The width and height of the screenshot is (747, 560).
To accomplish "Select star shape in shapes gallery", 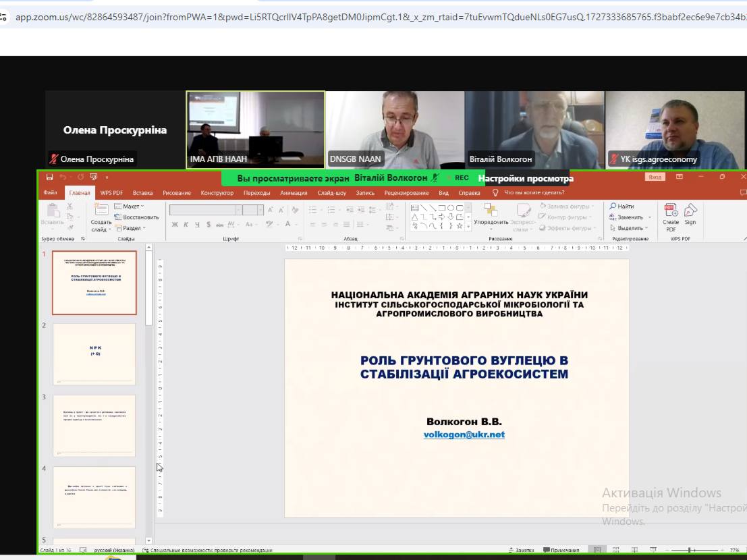I will (460, 226).
